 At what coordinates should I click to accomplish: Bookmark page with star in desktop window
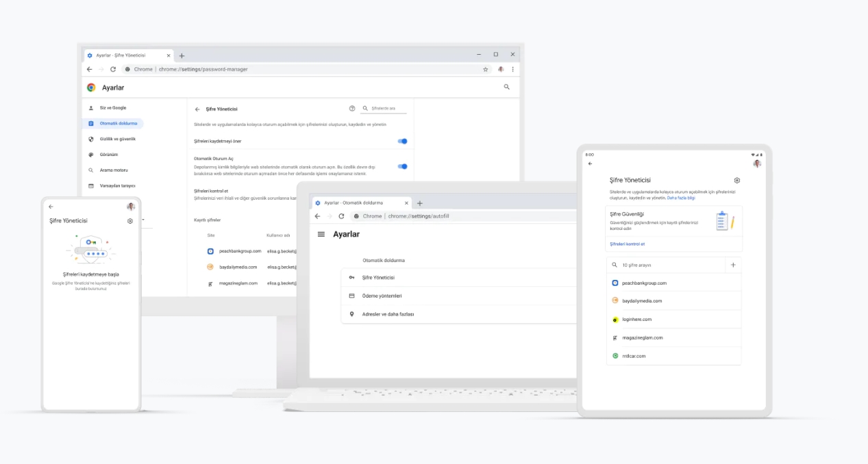(x=486, y=69)
